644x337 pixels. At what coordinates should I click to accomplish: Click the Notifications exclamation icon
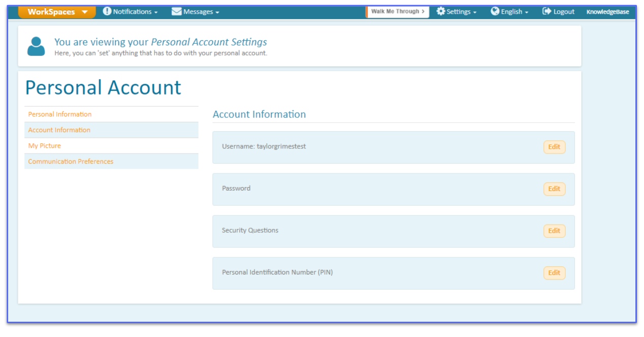click(107, 11)
